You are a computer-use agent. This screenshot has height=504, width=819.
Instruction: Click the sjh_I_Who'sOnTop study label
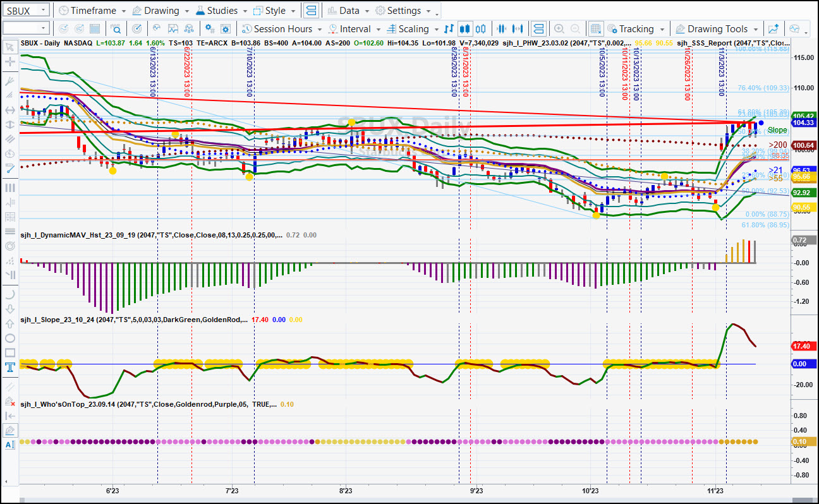click(x=148, y=404)
